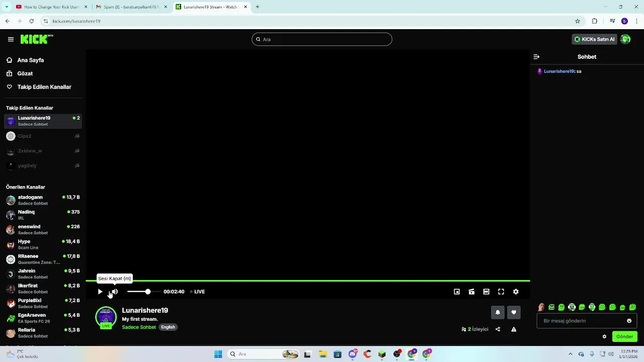Open chat settings gear

point(604,337)
